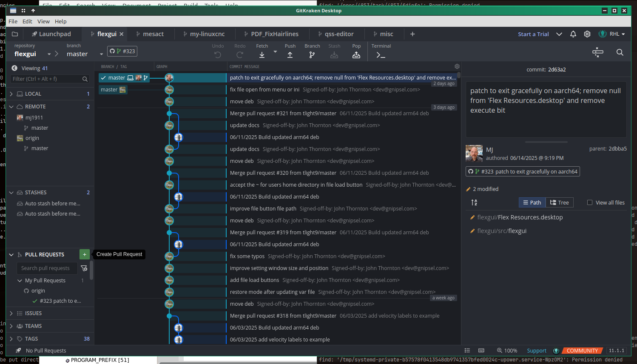Open the Edit menu
The width and height of the screenshot is (637, 364).
tap(27, 21)
